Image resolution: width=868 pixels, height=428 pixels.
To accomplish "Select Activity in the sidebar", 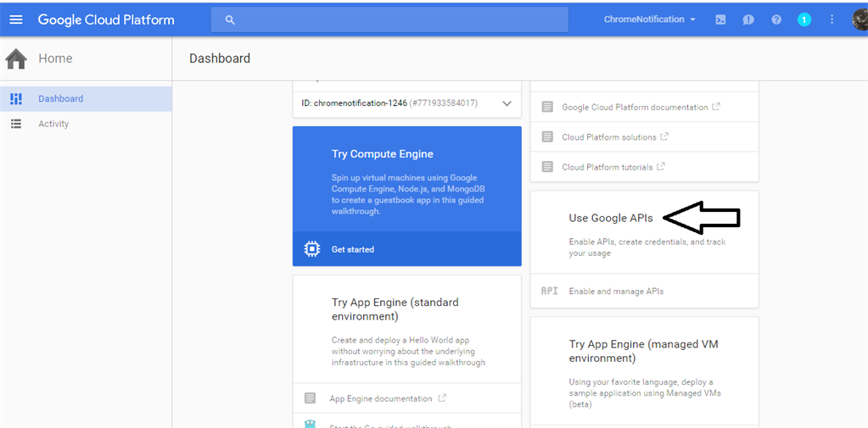I will click(53, 124).
